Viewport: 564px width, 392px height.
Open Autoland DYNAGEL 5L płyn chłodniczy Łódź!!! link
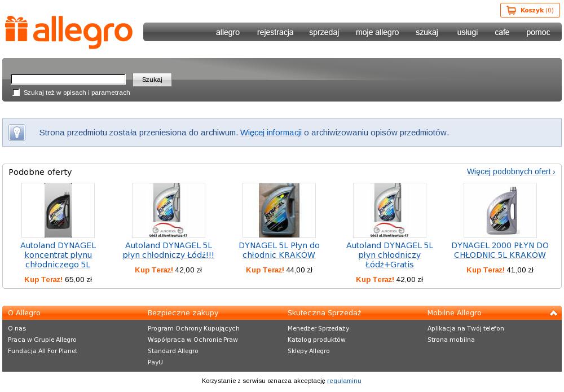click(x=168, y=250)
